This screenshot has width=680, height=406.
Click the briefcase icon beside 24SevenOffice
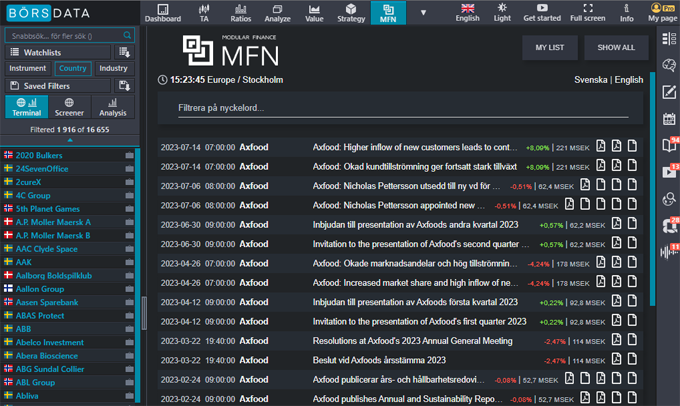129,168
